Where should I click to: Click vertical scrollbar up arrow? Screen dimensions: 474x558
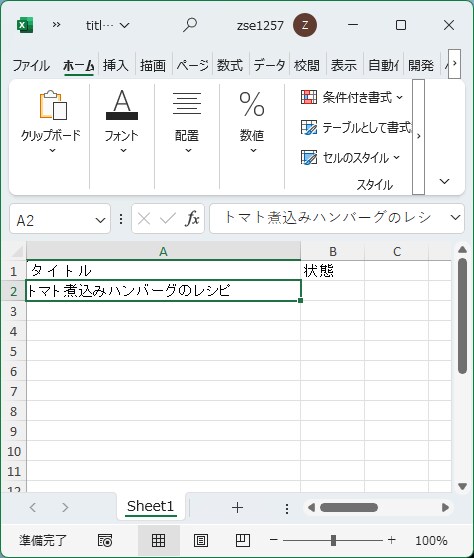(x=462, y=249)
